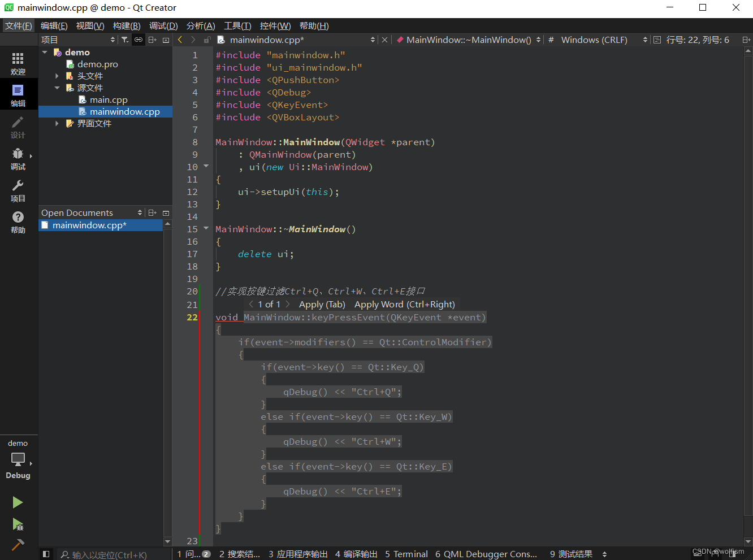Toggle right sidebar in status bar
This screenshot has height=560, width=753.
pos(733,554)
